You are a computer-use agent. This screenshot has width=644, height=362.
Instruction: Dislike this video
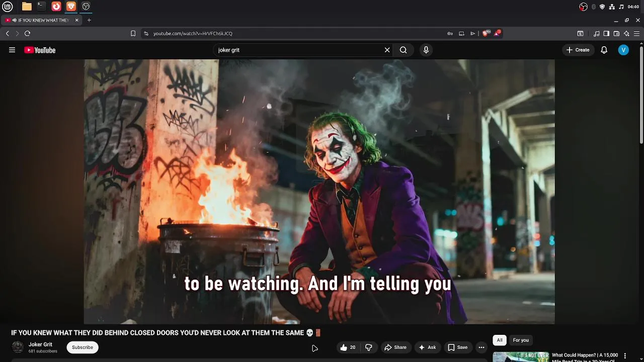click(369, 347)
